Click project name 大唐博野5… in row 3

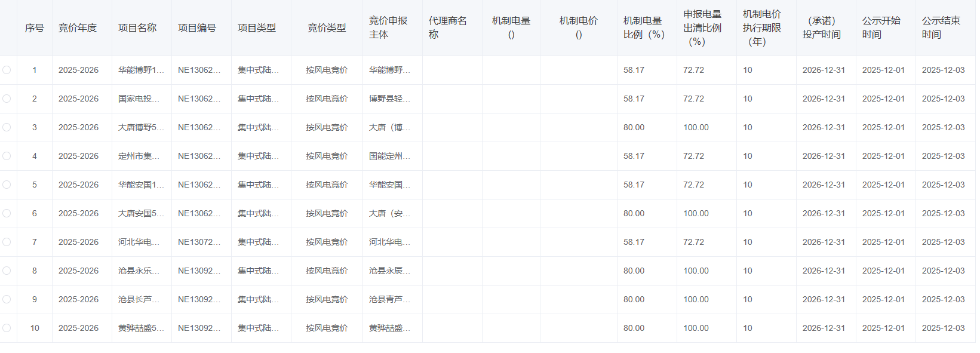141,127
